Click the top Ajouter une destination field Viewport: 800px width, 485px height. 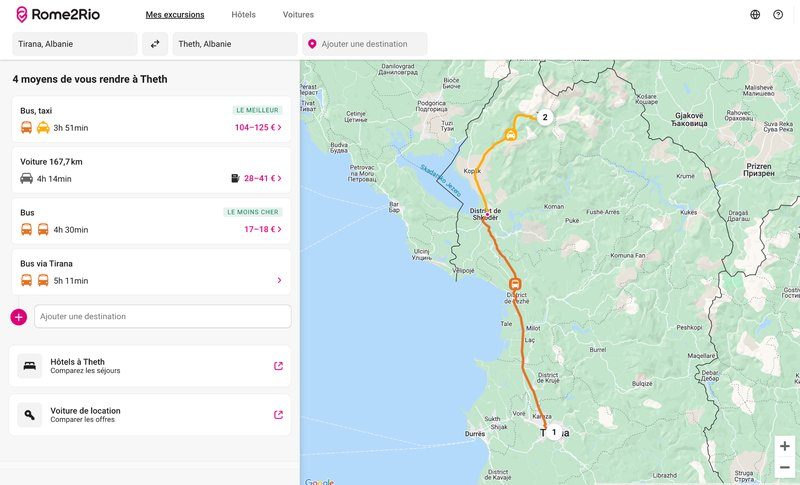365,44
